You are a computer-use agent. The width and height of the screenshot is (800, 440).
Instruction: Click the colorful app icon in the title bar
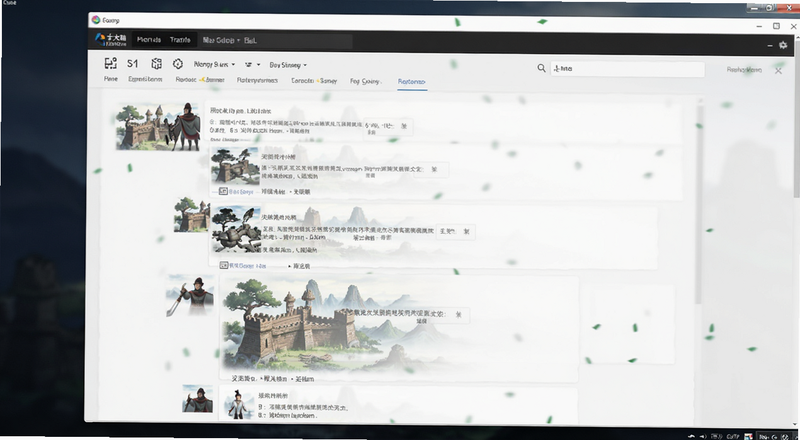click(95, 19)
